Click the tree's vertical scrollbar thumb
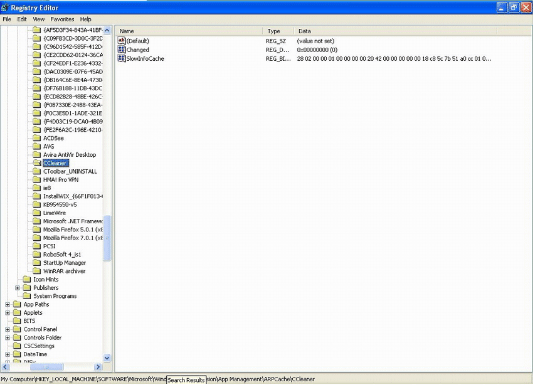The width and height of the screenshot is (533, 387). pyautogui.click(x=107, y=238)
